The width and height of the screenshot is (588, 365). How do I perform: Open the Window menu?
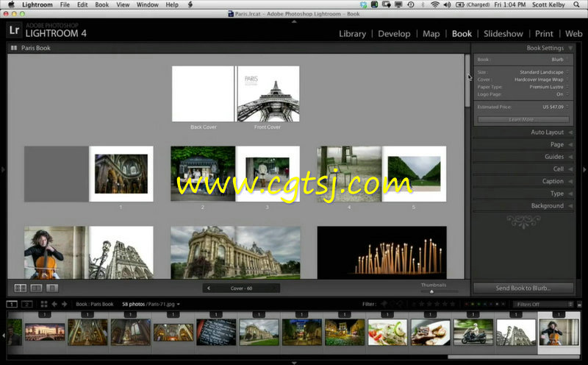tap(148, 4)
